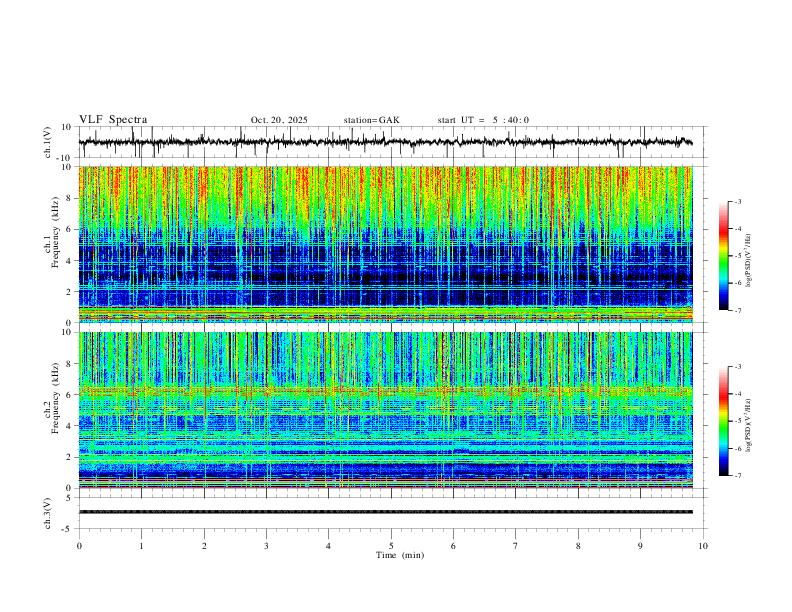Click time axis tick label "9"
792x612 pixels.
[640, 546]
